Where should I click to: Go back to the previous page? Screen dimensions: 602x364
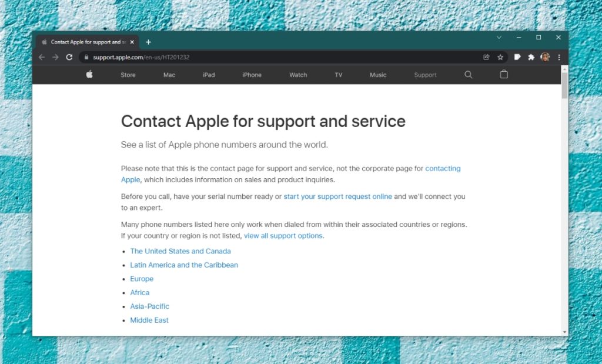coord(41,57)
